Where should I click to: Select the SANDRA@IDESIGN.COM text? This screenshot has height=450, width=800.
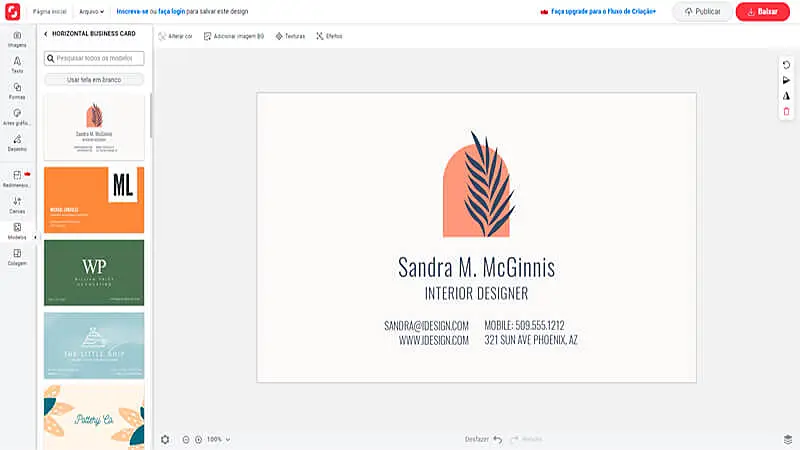point(427,326)
